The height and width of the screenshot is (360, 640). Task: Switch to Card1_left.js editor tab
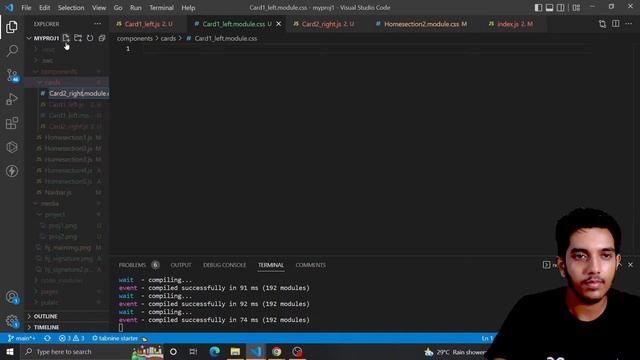click(x=148, y=24)
